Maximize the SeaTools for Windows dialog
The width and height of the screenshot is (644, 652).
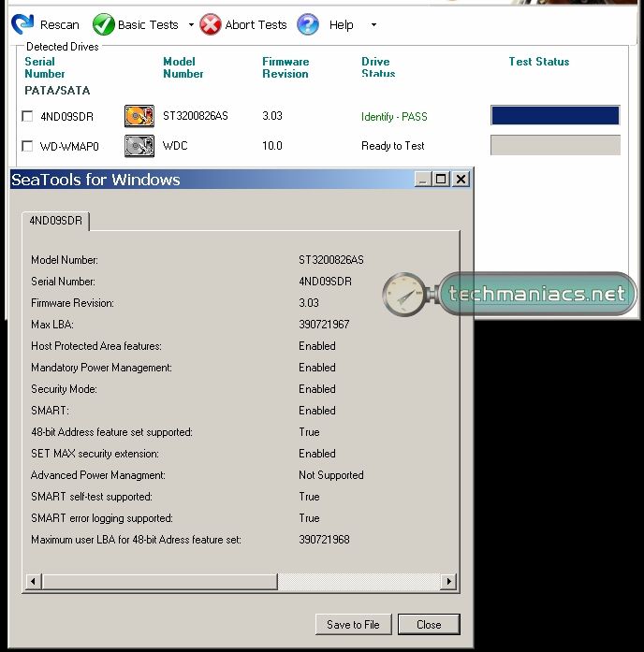pos(441,180)
